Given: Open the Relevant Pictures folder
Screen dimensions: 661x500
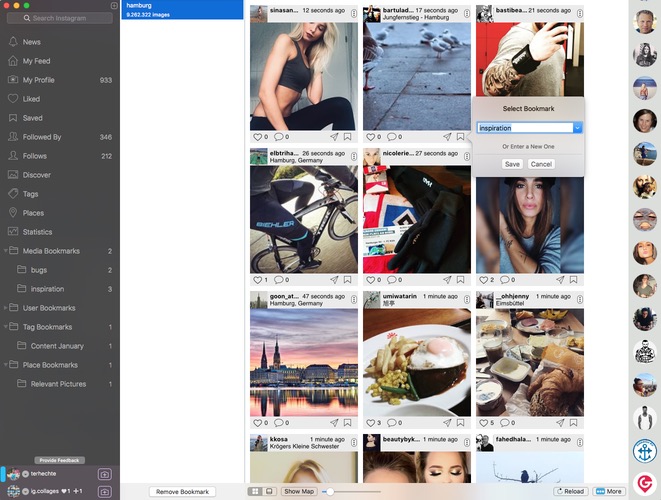Looking at the screenshot, I should tap(60, 384).
